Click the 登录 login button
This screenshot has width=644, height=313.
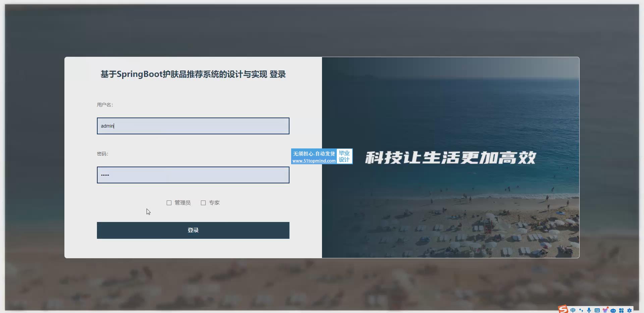(x=193, y=230)
